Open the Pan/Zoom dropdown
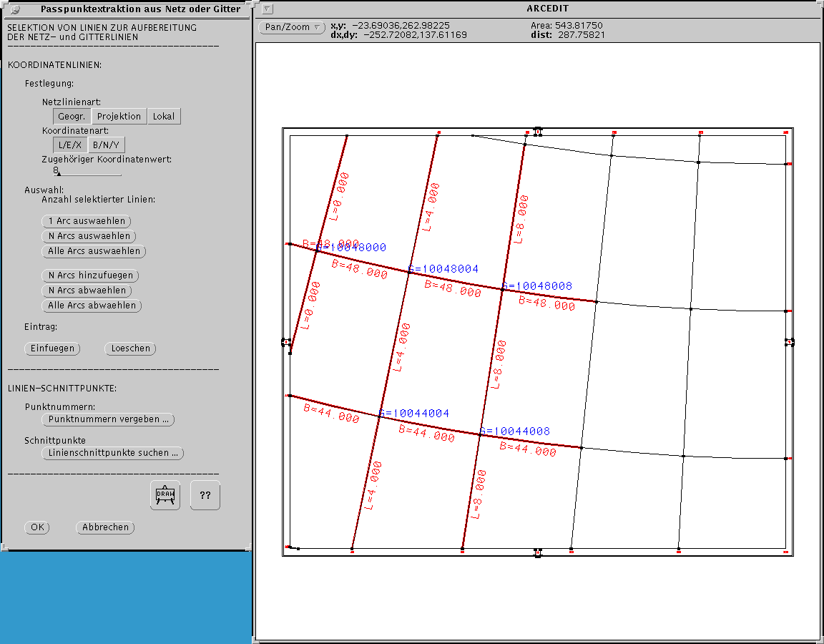 [292, 27]
